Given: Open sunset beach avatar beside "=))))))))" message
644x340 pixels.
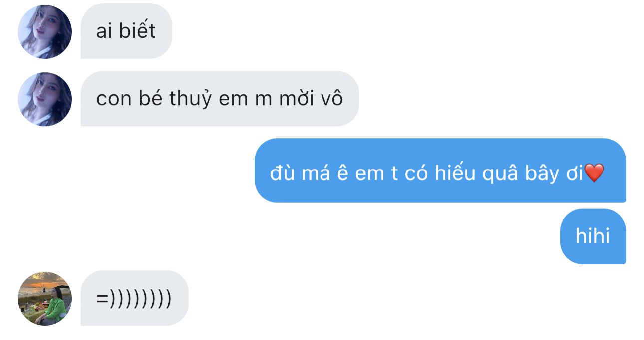Looking at the screenshot, I should click(x=45, y=298).
